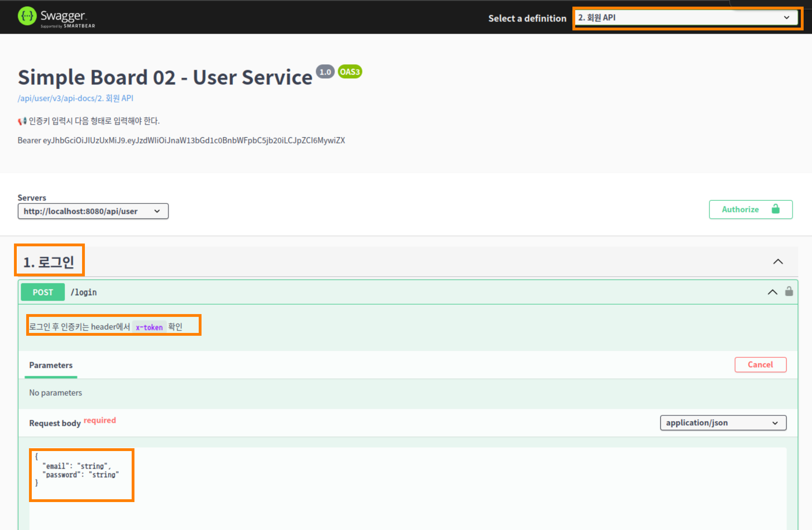
Task: Click the Cancel button
Action: pos(760,365)
